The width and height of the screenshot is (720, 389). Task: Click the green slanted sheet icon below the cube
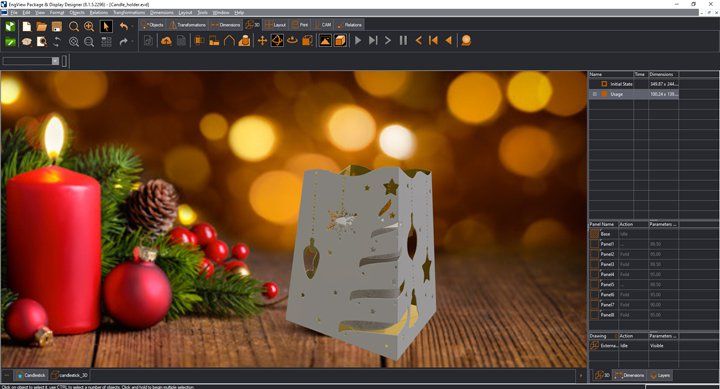click(10, 42)
